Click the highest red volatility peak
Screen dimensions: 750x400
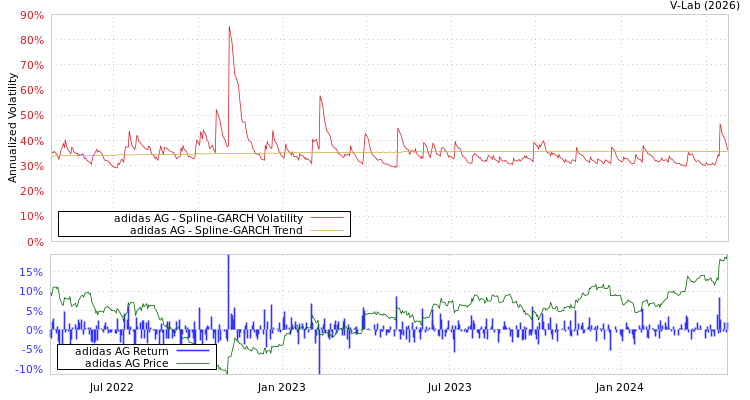pos(228,27)
